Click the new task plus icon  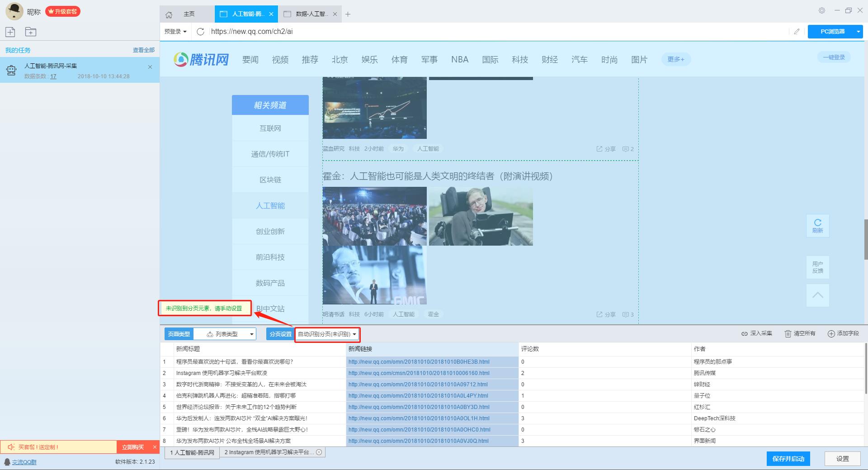(x=10, y=32)
